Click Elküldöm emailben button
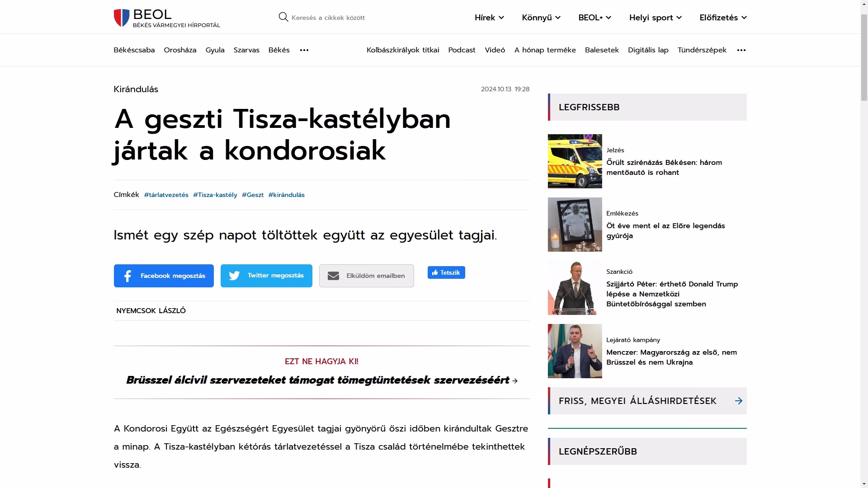The height and width of the screenshot is (488, 868). pyautogui.click(x=367, y=276)
